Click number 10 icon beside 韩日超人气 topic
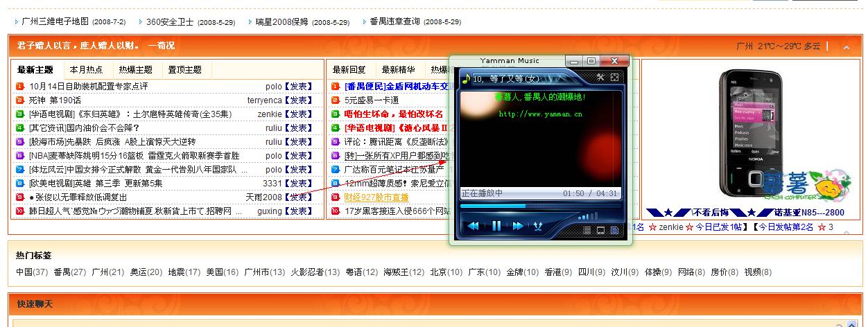Image resolution: width=868 pixels, height=327 pixels. tap(20, 211)
